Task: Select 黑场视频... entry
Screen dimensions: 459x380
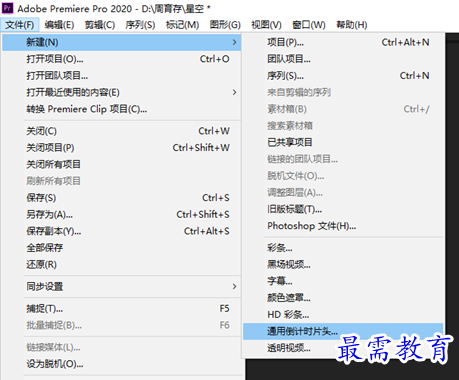Action: point(343,264)
